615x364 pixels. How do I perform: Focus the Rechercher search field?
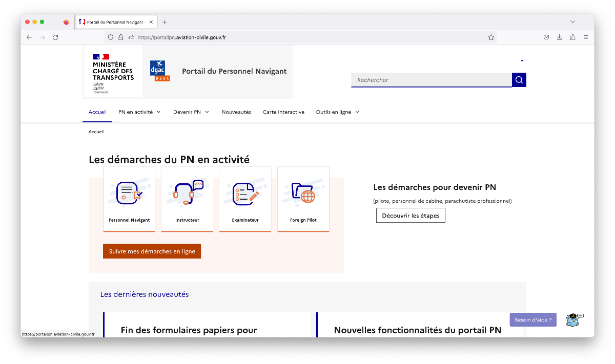coord(431,80)
